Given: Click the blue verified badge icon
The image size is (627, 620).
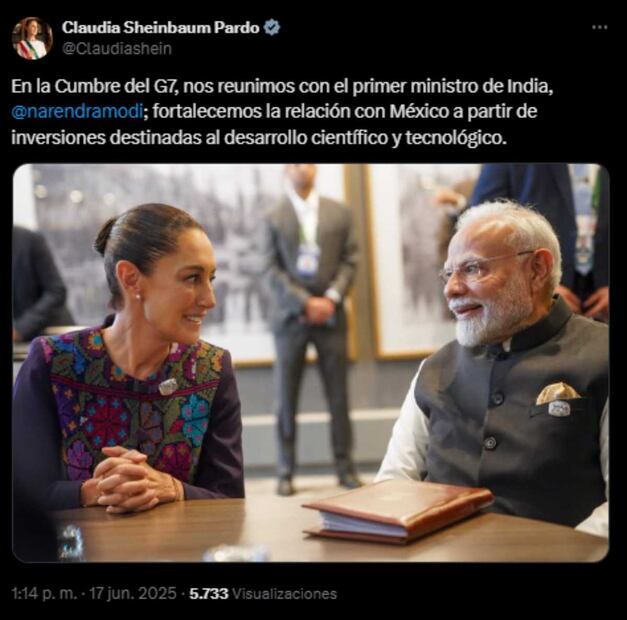Looking at the screenshot, I should click(272, 28).
